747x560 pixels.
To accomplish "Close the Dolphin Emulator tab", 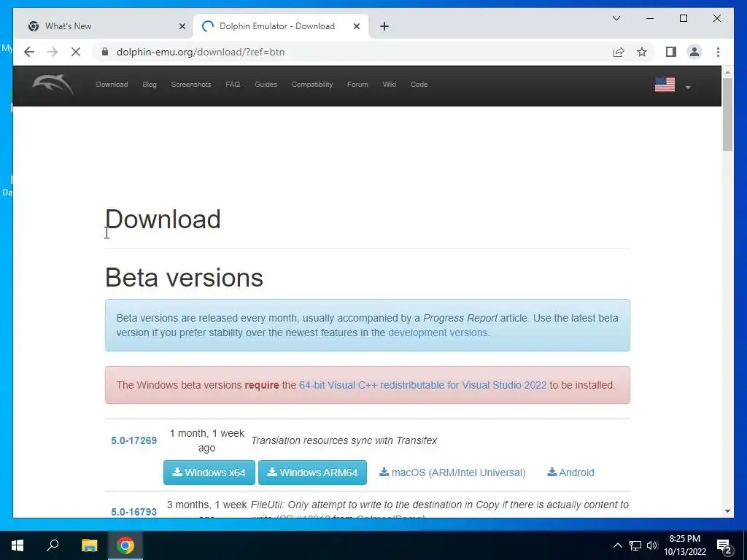I will click(x=356, y=26).
